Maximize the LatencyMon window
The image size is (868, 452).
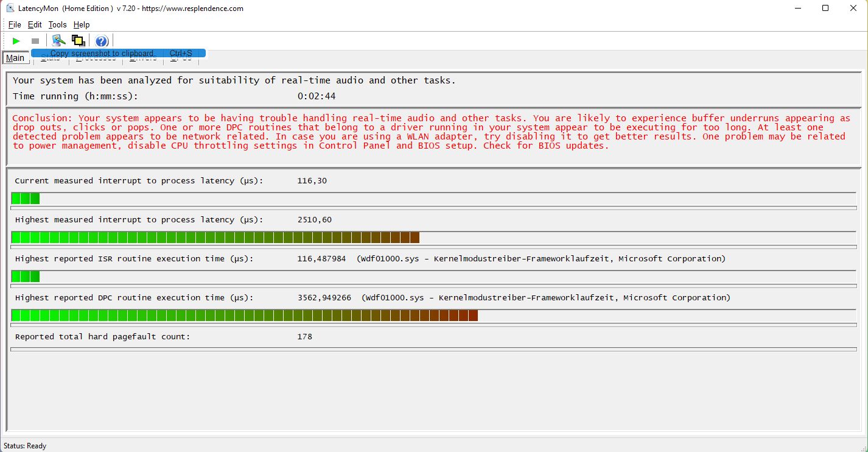(825, 9)
